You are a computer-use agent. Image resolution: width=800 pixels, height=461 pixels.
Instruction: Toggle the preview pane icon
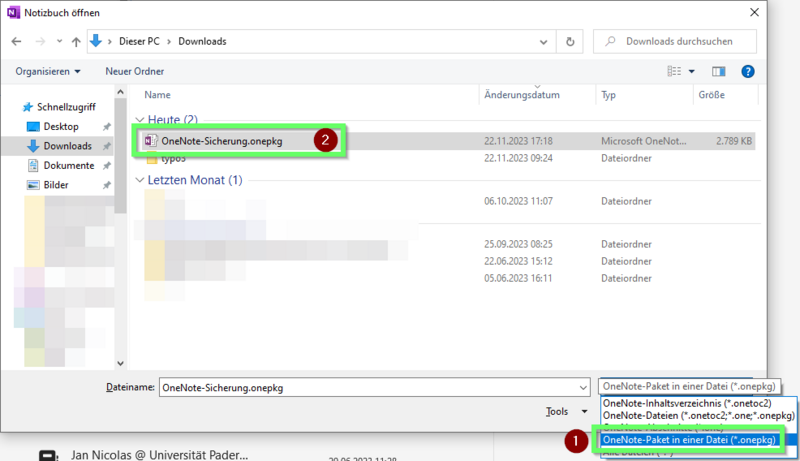(x=718, y=71)
